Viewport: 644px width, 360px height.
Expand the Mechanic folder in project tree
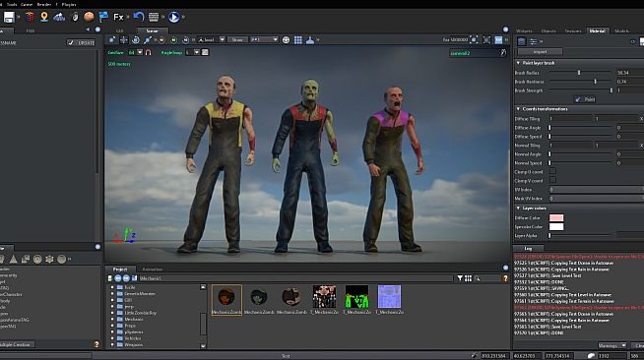pos(112,319)
